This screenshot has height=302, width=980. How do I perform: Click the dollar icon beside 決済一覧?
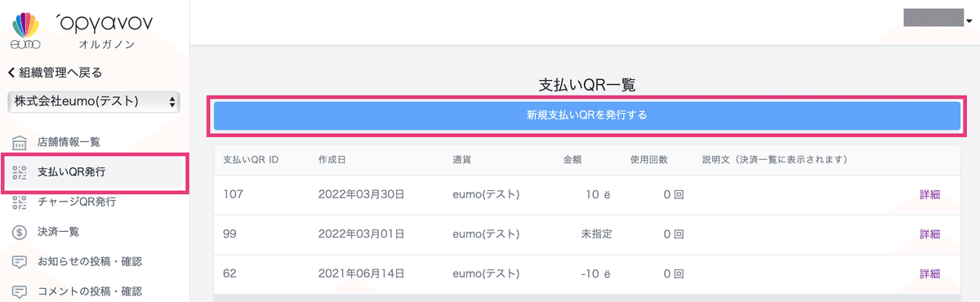click(20, 232)
